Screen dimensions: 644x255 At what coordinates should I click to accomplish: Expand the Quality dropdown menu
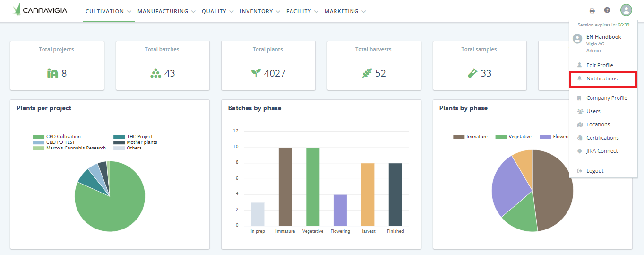[217, 11]
